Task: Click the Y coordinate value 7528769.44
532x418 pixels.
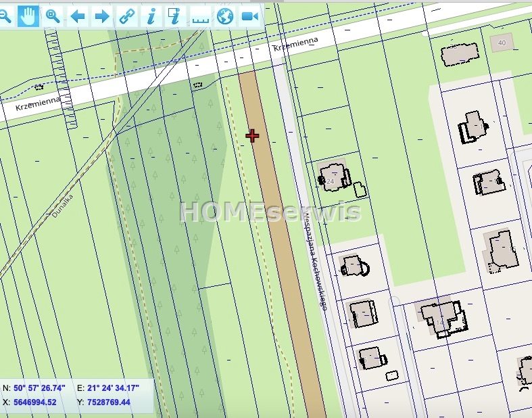Action: (109, 402)
